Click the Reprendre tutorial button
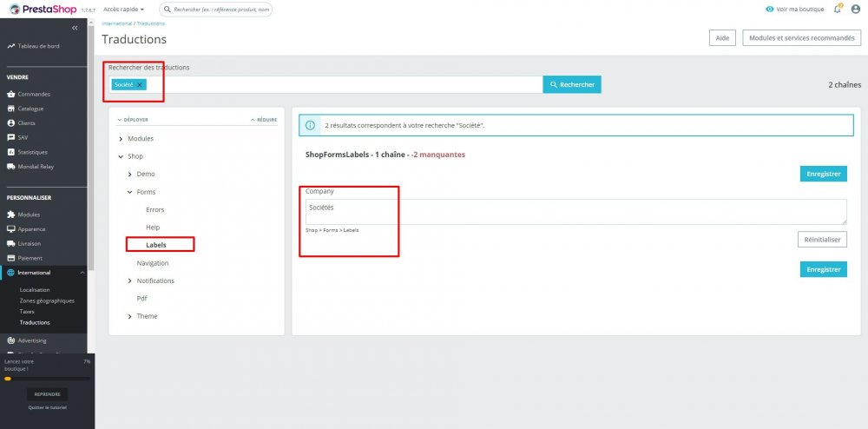This screenshot has width=868, height=429. 47,394
